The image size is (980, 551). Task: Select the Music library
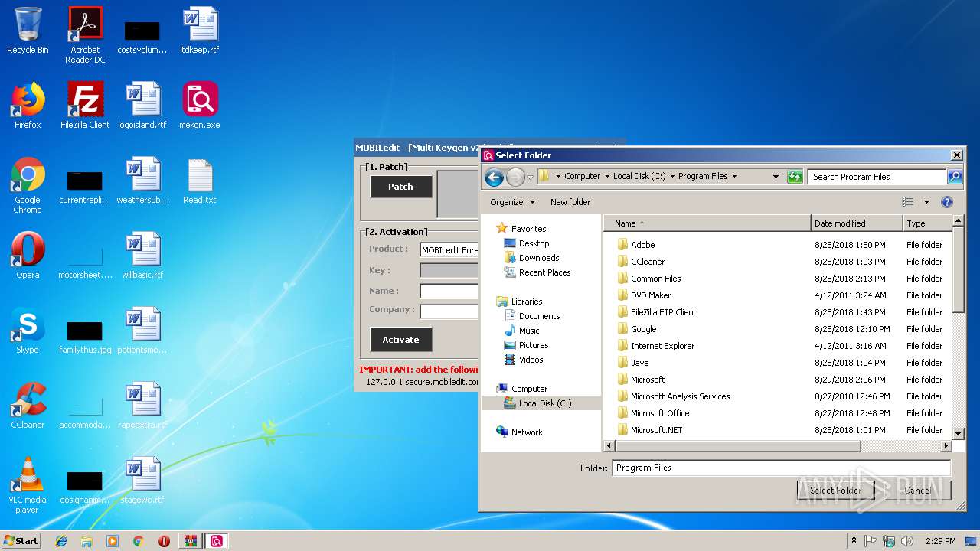529,331
